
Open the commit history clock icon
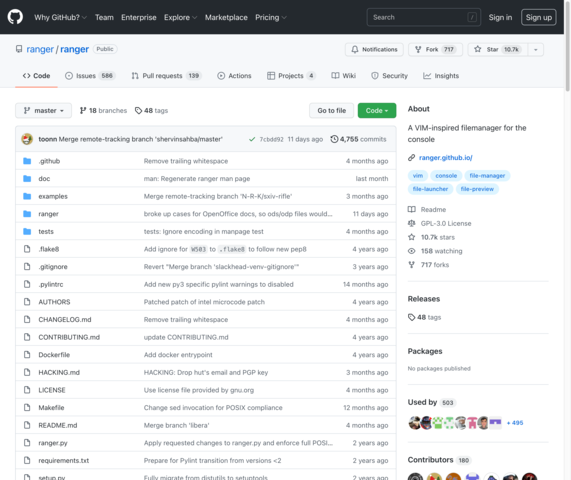(x=334, y=139)
